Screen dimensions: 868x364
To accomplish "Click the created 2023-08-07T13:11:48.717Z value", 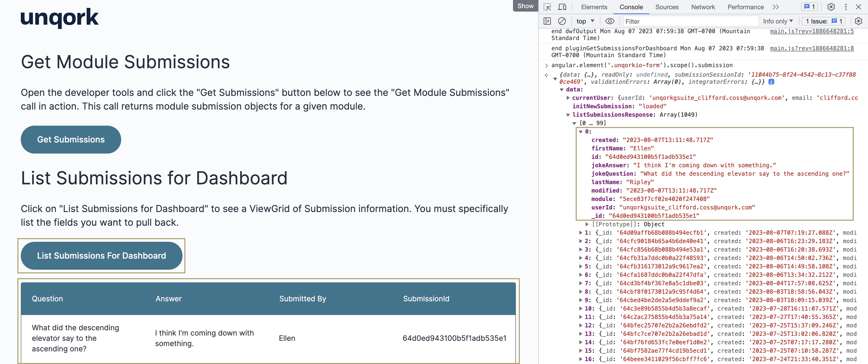I will pyautogui.click(x=668, y=140).
